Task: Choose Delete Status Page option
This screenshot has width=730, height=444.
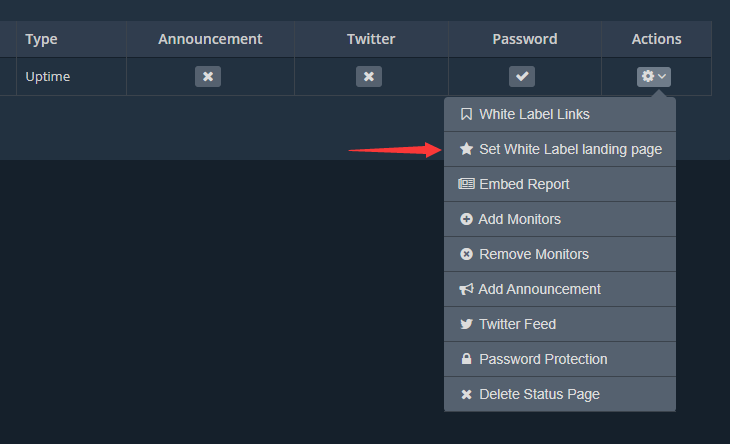Action: [539, 394]
